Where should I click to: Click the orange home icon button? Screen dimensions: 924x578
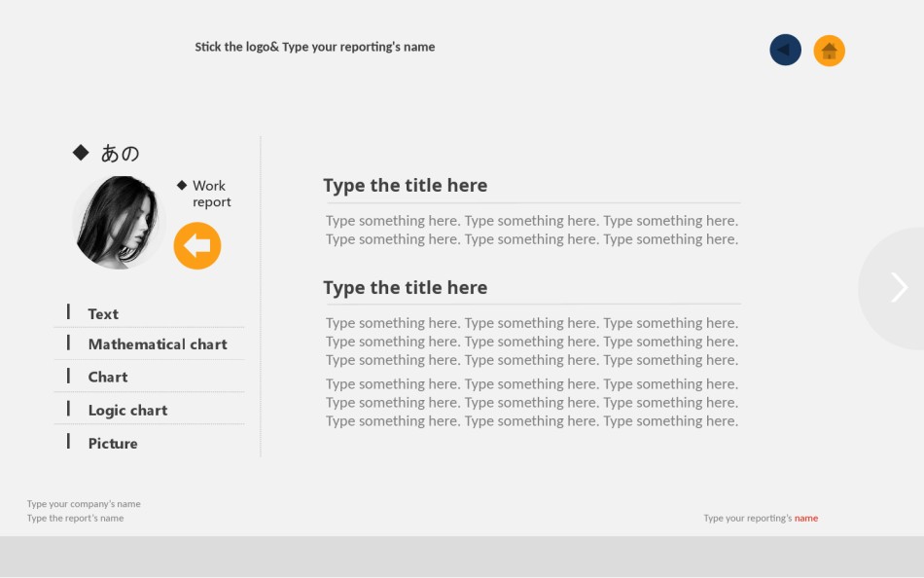pos(829,51)
